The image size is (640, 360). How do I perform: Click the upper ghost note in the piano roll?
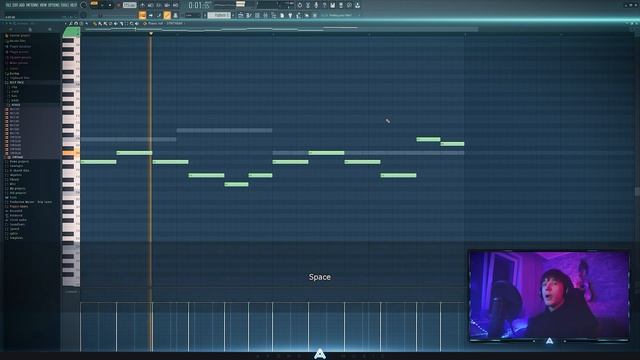coord(224,130)
